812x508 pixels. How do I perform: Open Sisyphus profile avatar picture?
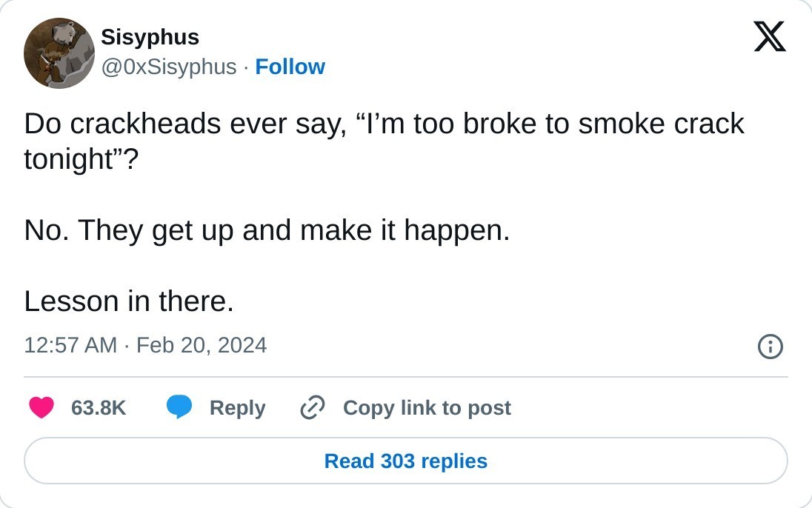tap(59, 53)
